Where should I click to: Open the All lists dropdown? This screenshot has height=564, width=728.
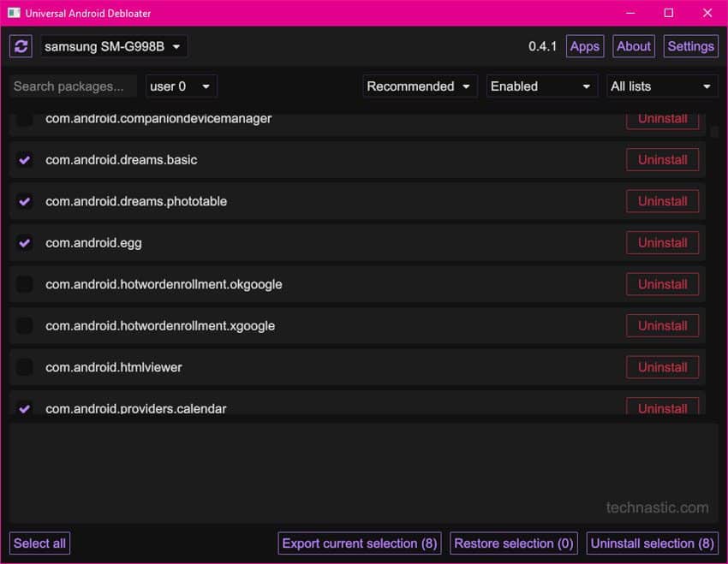661,86
